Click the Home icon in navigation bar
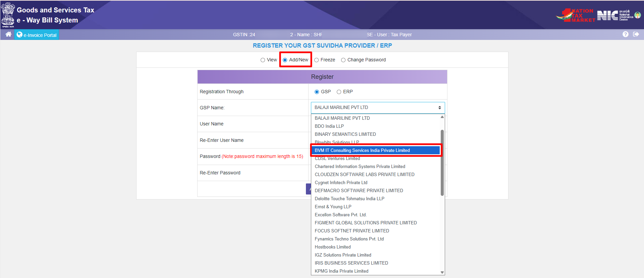This screenshot has height=278, width=644. click(x=8, y=35)
